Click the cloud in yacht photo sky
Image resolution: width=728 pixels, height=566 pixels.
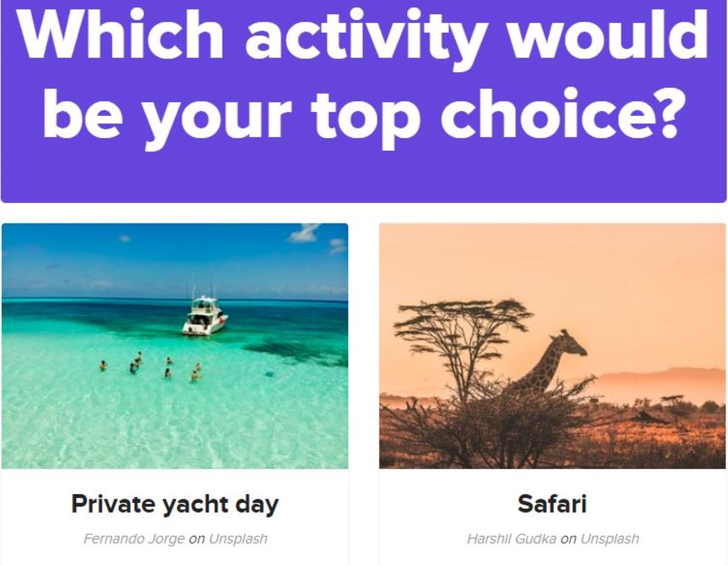[x=305, y=233]
